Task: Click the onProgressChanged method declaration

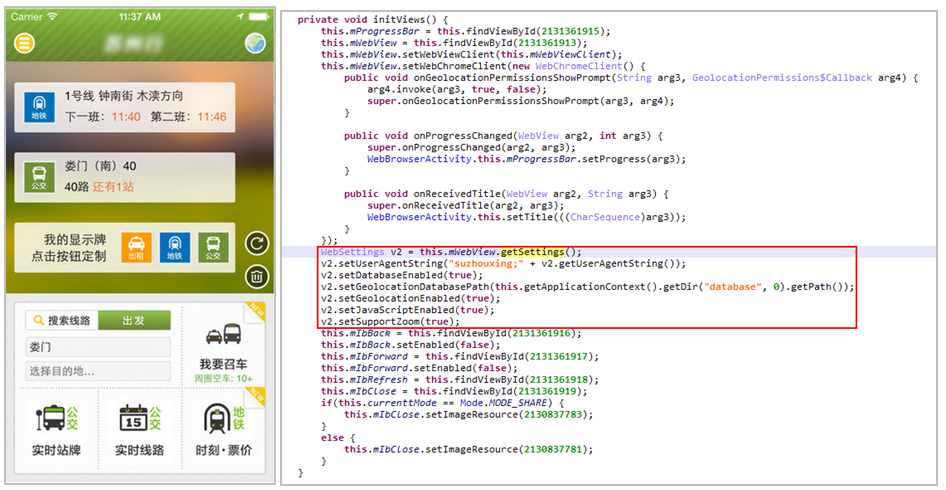Action: coord(504,136)
